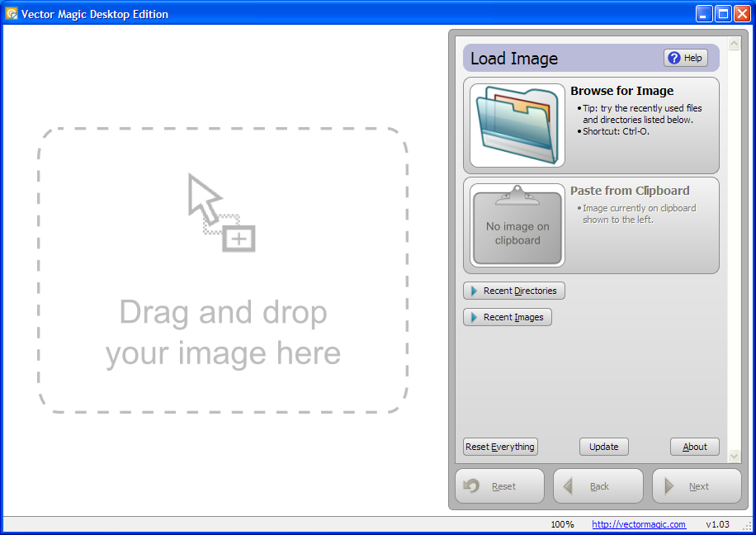Visit the vectormagic.com link
Viewport: 756px width, 535px height.
point(638,523)
